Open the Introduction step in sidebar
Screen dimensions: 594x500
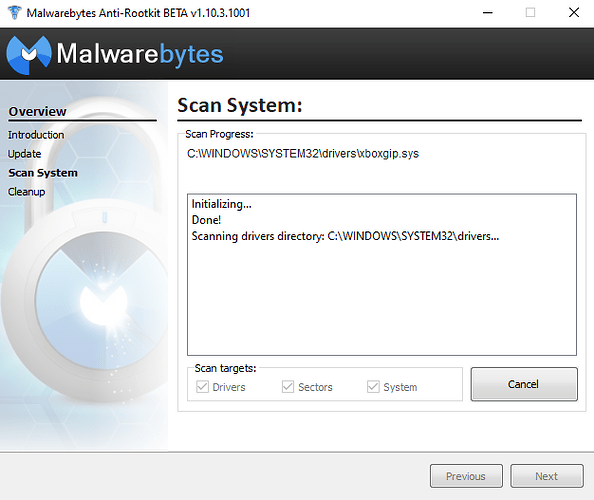click(36, 135)
